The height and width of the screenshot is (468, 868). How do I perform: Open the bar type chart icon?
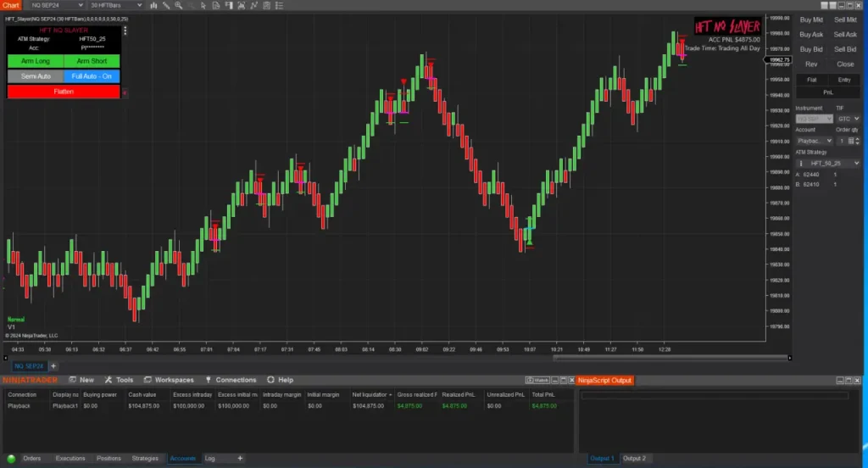(x=153, y=5)
